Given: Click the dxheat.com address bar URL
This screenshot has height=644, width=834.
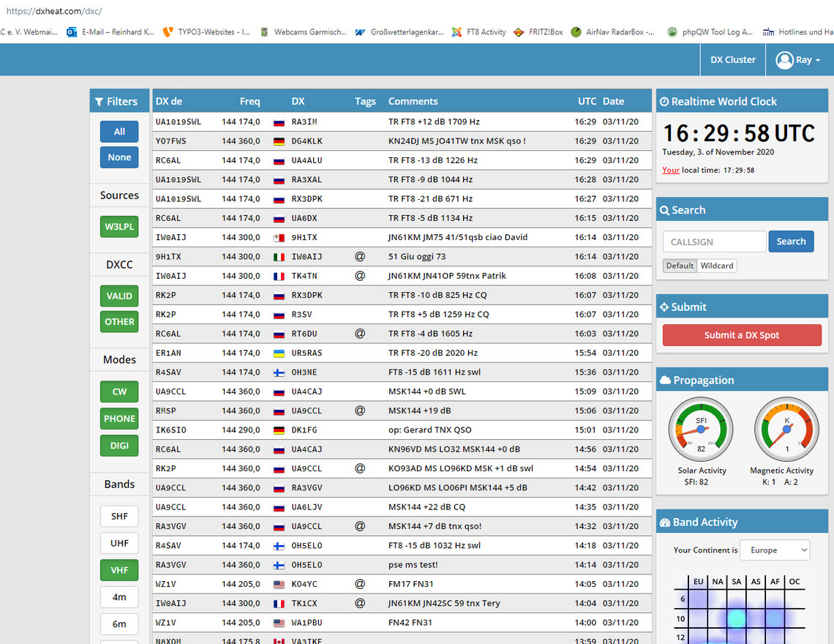Looking at the screenshot, I should click(54, 11).
